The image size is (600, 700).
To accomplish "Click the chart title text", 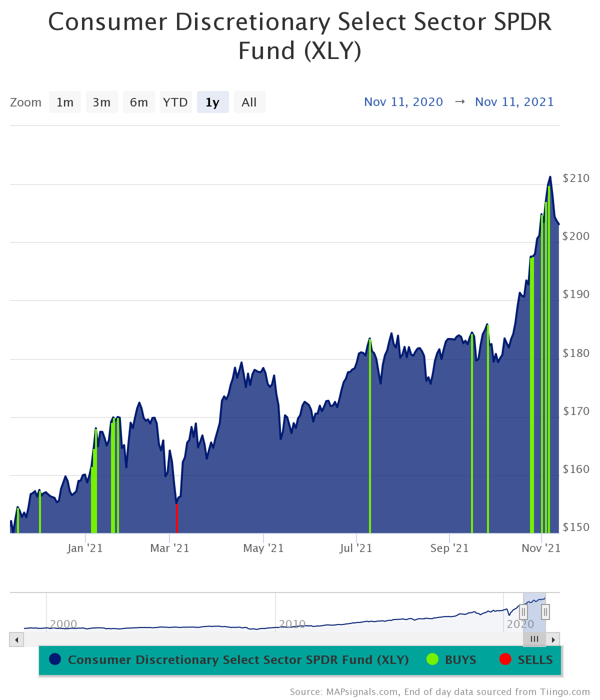I will [x=300, y=36].
